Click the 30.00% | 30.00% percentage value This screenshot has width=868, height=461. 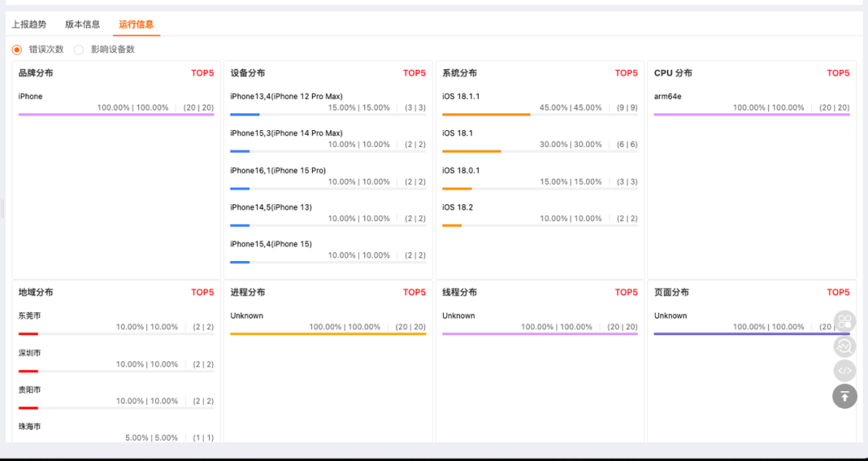[571, 144]
